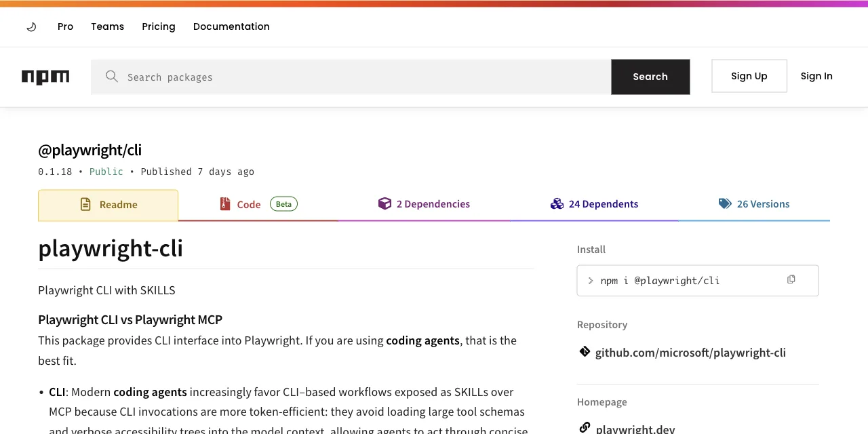Open Documentation link
This screenshot has height=434, width=868.
(231, 26)
